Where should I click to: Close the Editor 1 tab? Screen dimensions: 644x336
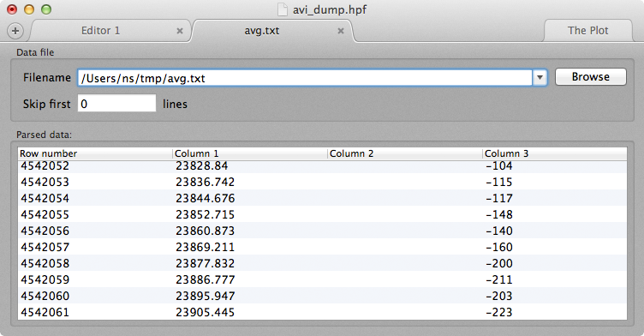coord(180,31)
